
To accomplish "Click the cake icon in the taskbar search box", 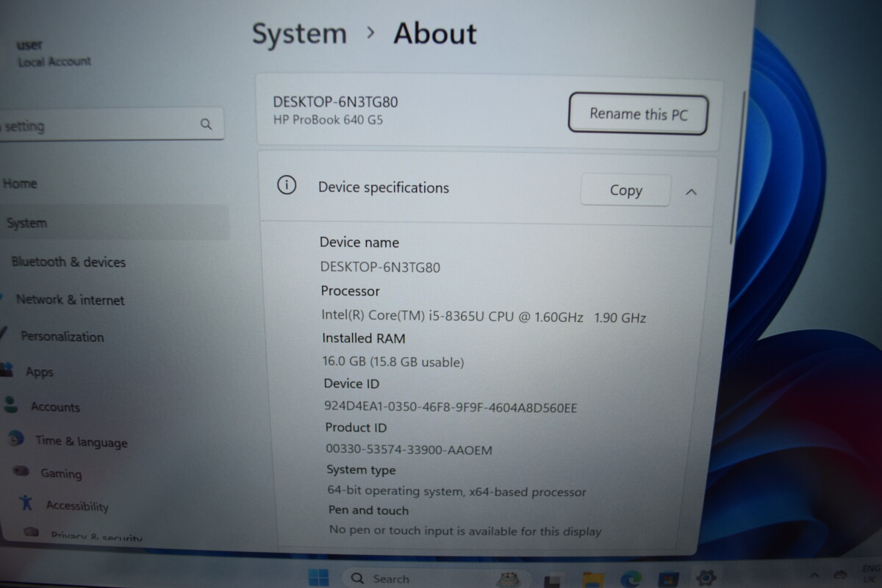I will click(509, 580).
